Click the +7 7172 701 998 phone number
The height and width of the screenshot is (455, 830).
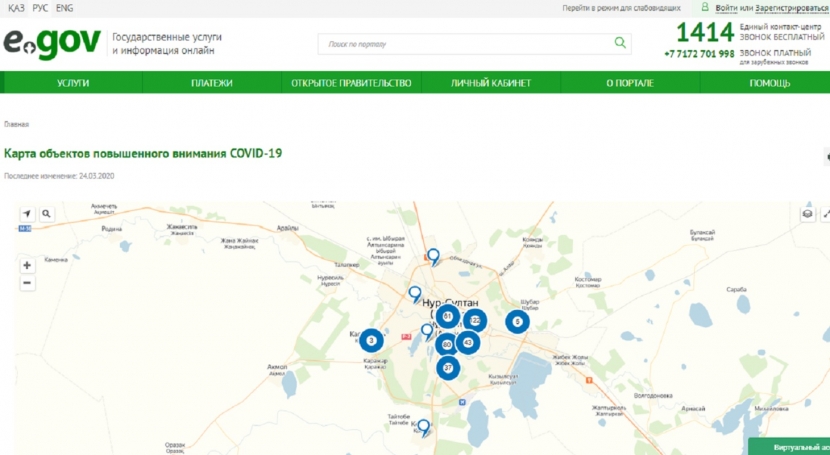[x=699, y=54]
